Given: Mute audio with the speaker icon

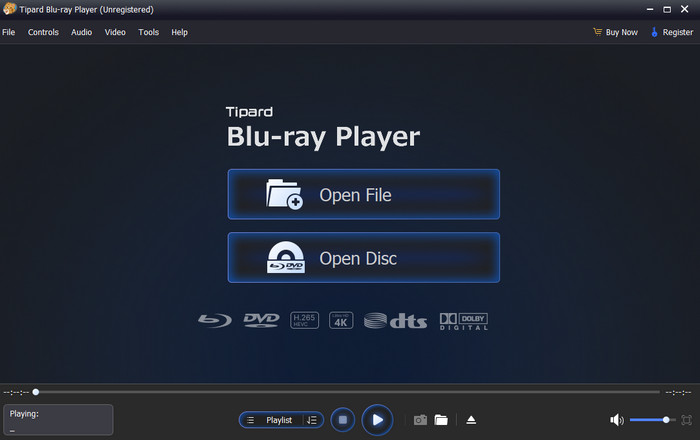Looking at the screenshot, I should (x=617, y=420).
